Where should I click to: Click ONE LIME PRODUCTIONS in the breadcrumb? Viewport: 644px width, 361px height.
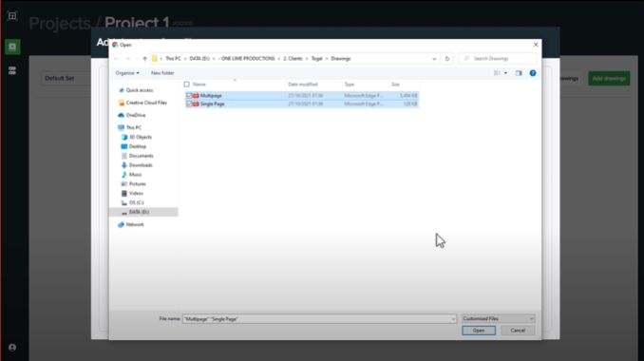tap(248, 59)
